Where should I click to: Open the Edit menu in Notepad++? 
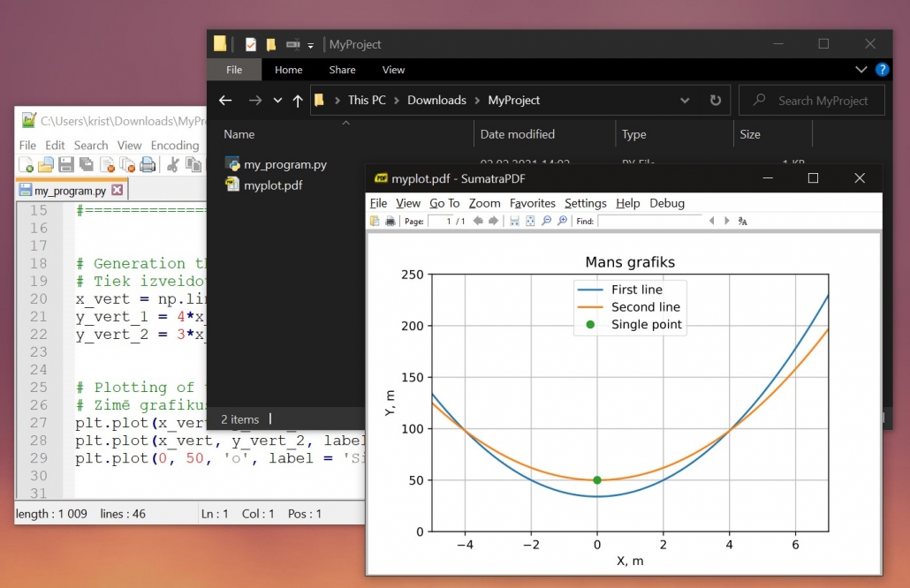click(55, 145)
